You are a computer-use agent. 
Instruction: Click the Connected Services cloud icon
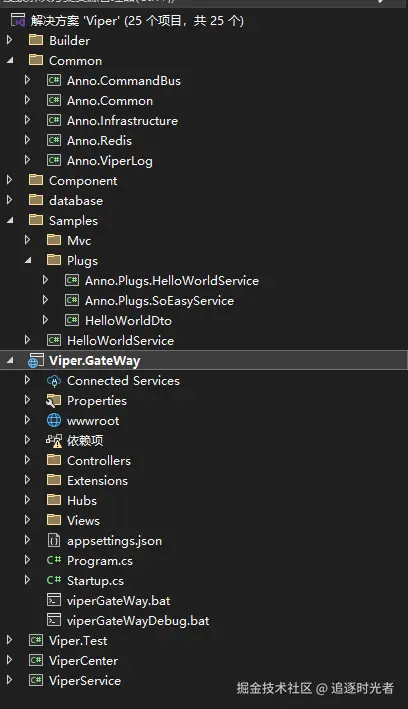tap(54, 381)
